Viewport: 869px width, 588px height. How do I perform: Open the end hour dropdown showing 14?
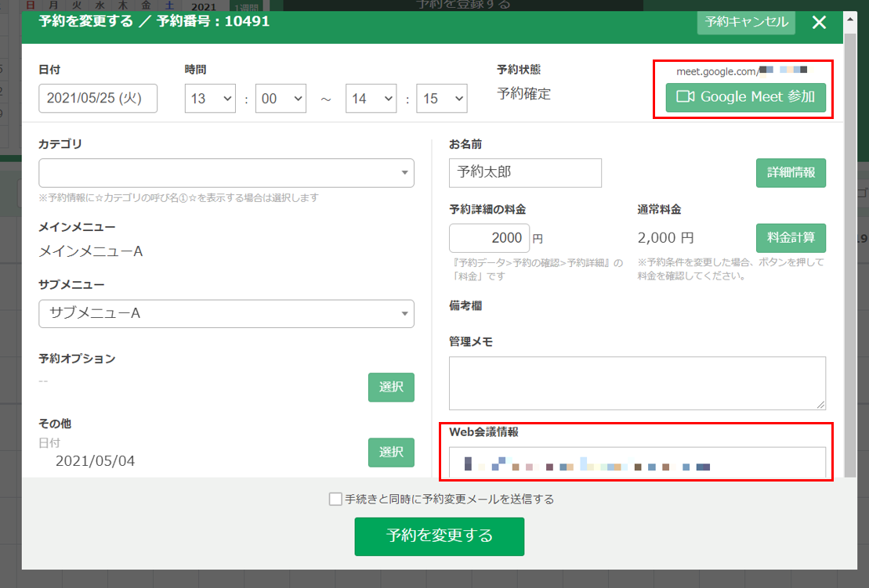371,99
